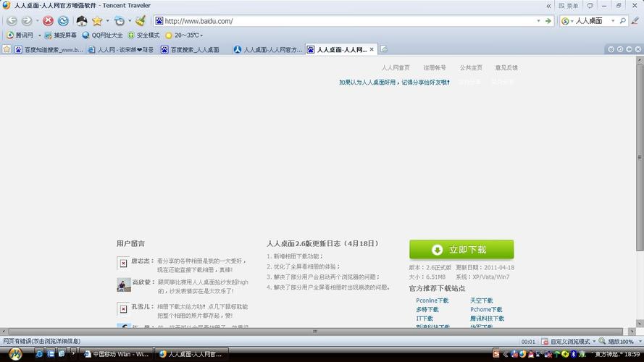Open 公共主页 link
The image size is (644, 362).
coord(471,68)
